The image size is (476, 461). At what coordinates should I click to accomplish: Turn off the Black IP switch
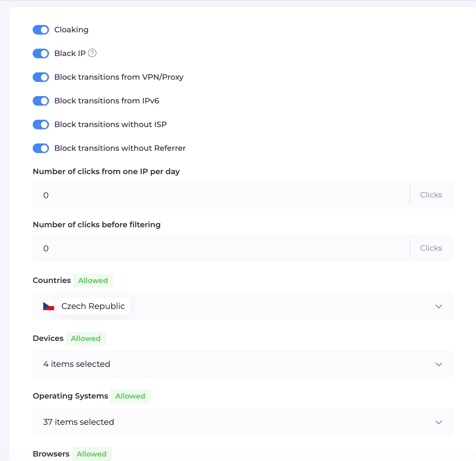click(x=41, y=53)
